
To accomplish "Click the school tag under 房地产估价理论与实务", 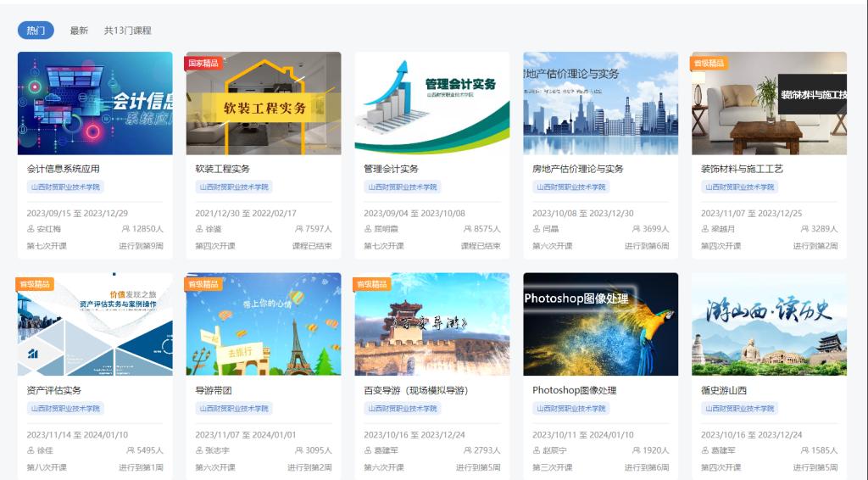I will click(x=570, y=187).
